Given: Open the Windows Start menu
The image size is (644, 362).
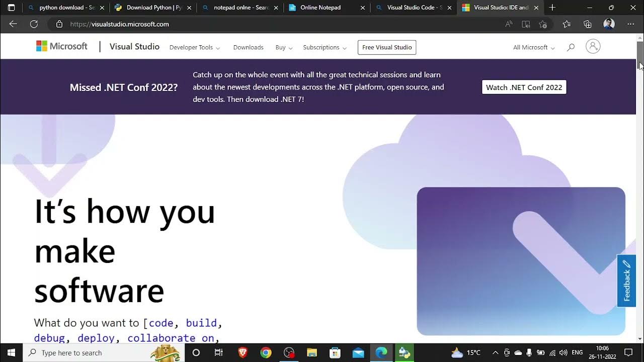Looking at the screenshot, I should point(11,352).
